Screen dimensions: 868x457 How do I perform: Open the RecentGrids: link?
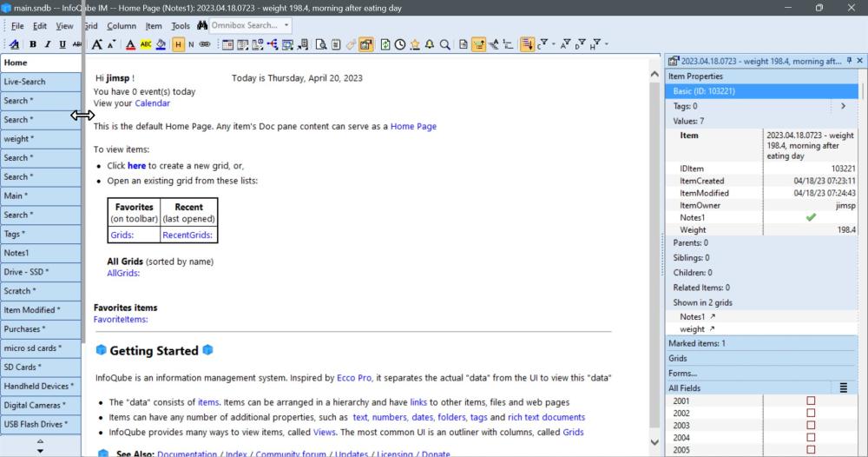[x=187, y=235]
